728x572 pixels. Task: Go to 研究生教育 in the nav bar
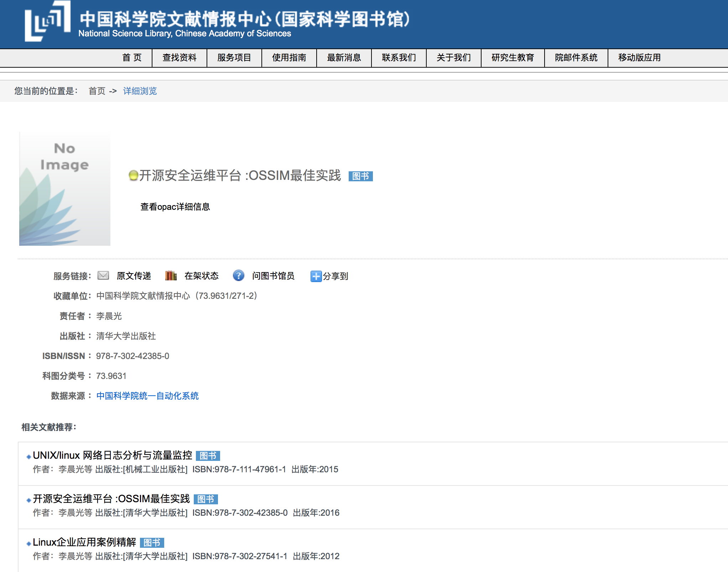point(513,58)
